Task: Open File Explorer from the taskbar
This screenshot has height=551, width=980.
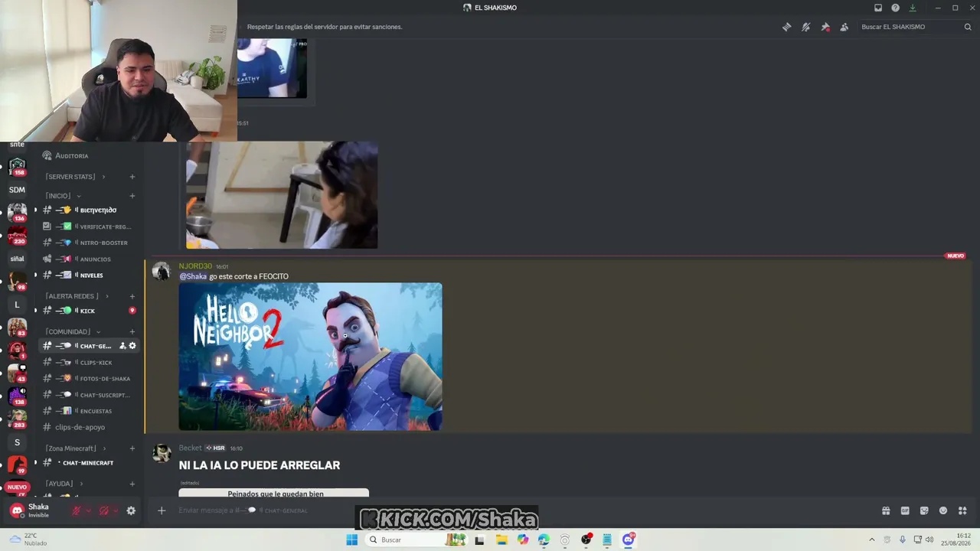Action: click(x=501, y=540)
